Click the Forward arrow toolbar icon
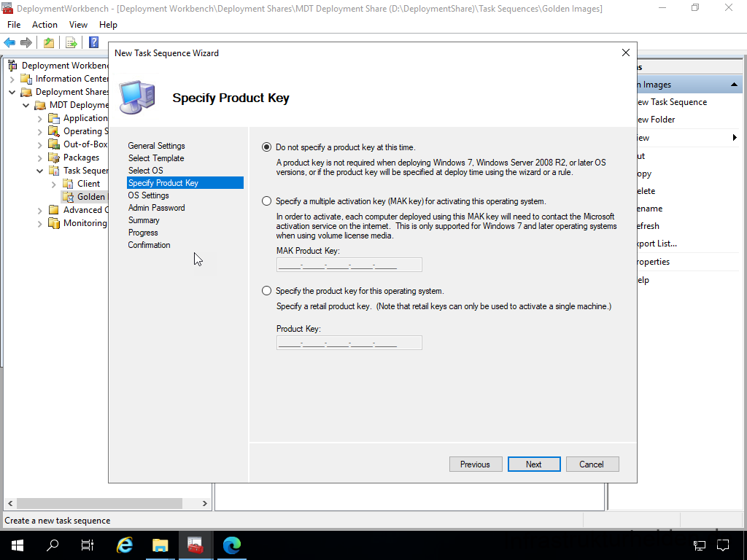 point(26,42)
